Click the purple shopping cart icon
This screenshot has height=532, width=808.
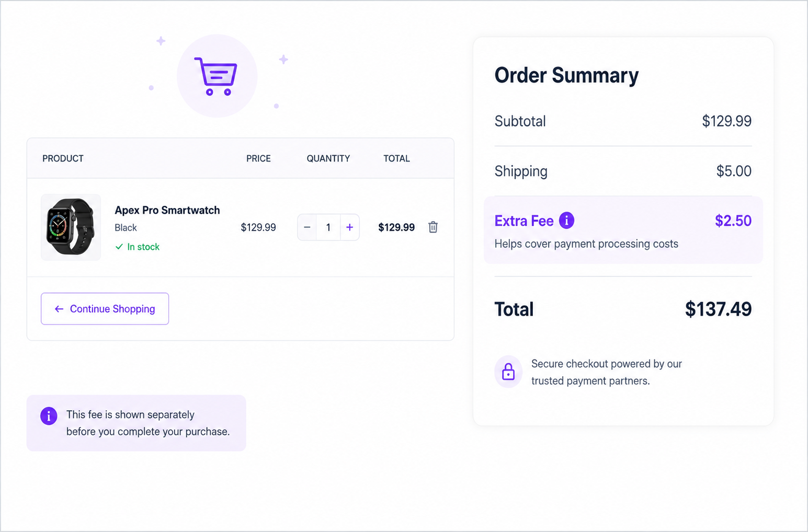coord(216,76)
